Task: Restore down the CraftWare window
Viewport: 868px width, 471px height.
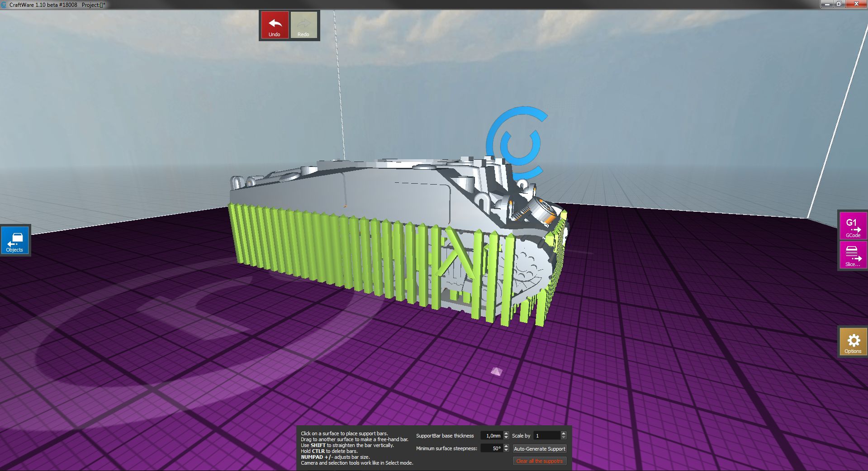Action: (839, 4)
